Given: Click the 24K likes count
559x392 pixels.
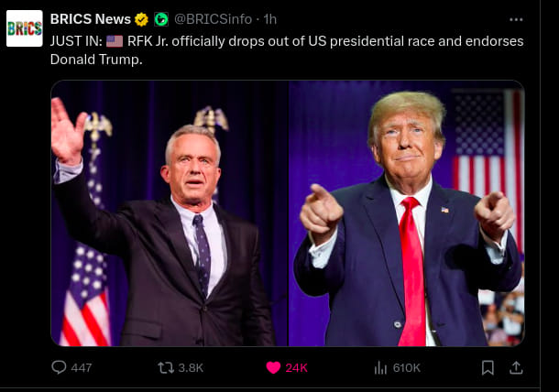Looking at the screenshot, I should [296, 367].
